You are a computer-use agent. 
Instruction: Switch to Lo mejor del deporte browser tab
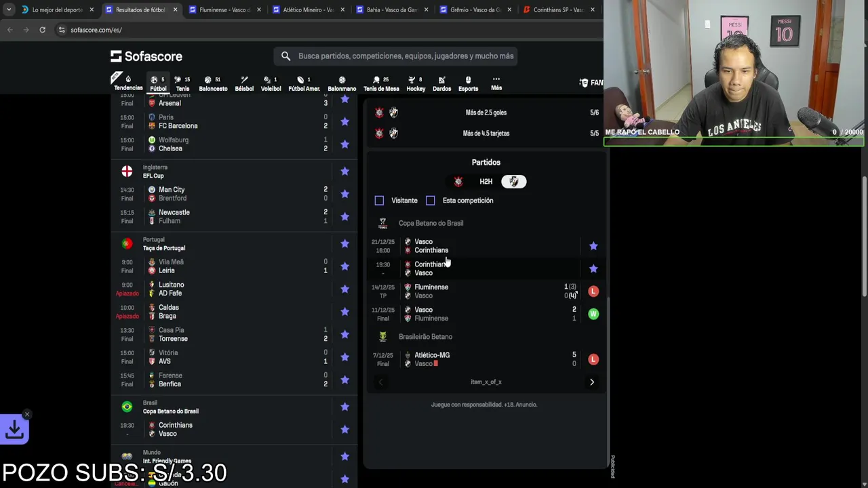tap(56, 10)
